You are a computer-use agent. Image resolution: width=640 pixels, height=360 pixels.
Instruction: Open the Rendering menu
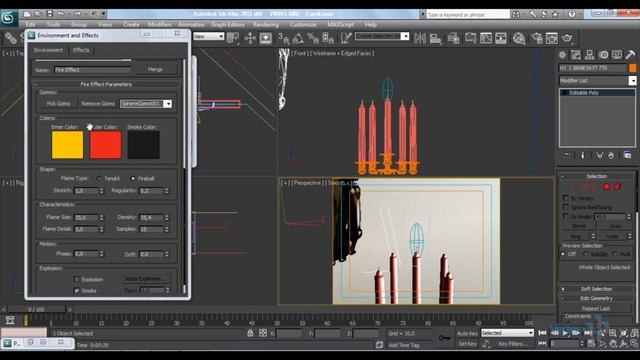(266, 24)
